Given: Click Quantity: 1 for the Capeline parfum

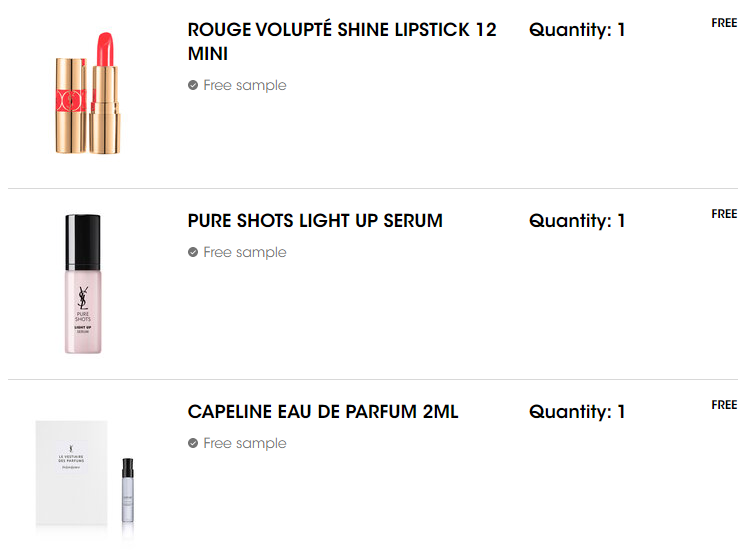Looking at the screenshot, I should click(x=577, y=411).
